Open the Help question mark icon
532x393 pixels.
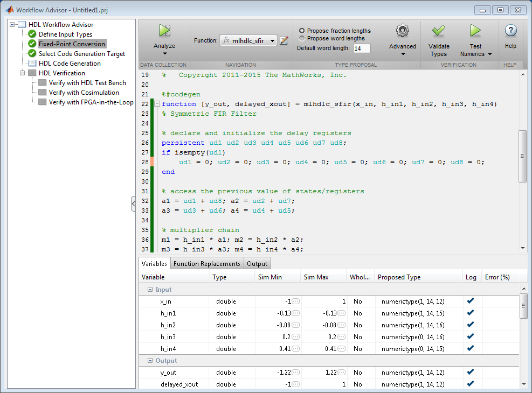pyautogui.click(x=510, y=31)
